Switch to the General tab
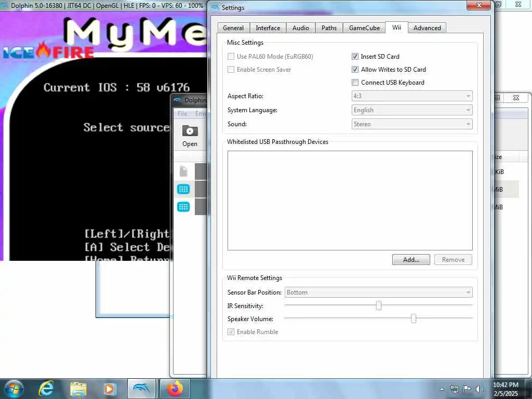Image resolution: width=532 pixels, height=399 pixels. pos(233,28)
